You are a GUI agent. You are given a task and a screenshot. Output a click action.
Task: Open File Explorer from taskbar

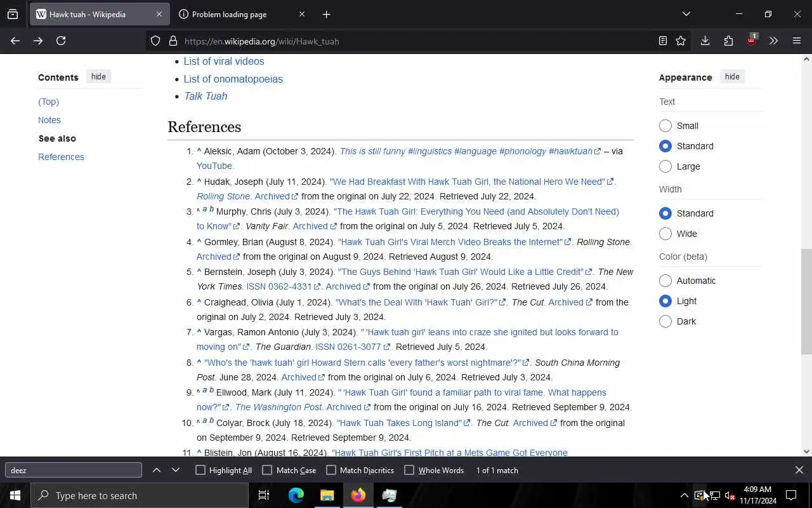327,495
